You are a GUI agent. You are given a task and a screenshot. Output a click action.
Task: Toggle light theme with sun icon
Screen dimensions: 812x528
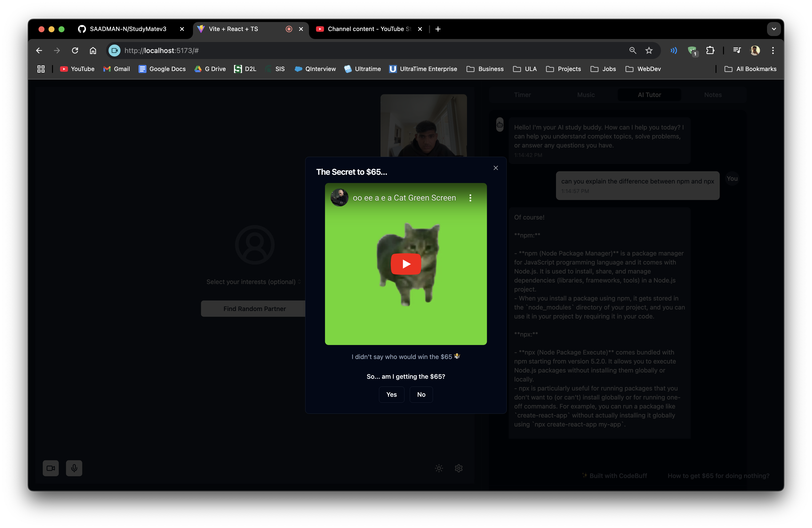pyautogui.click(x=439, y=468)
